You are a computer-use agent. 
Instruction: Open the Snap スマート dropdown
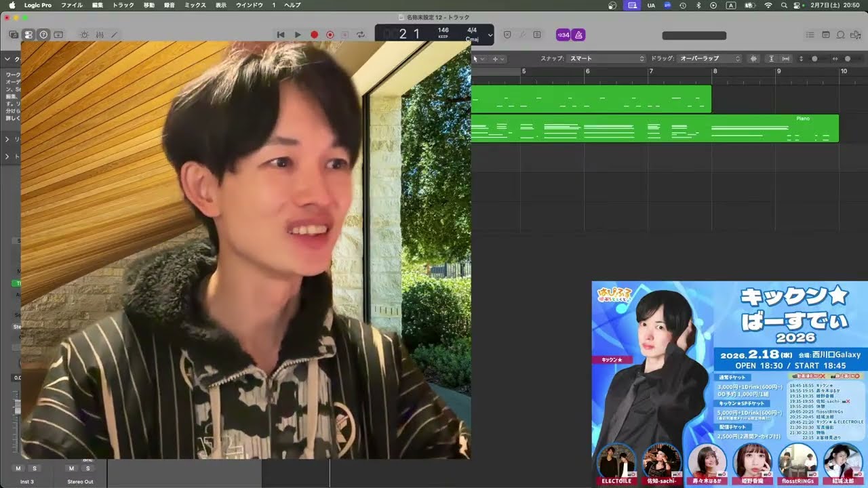click(x=606, y=59)
